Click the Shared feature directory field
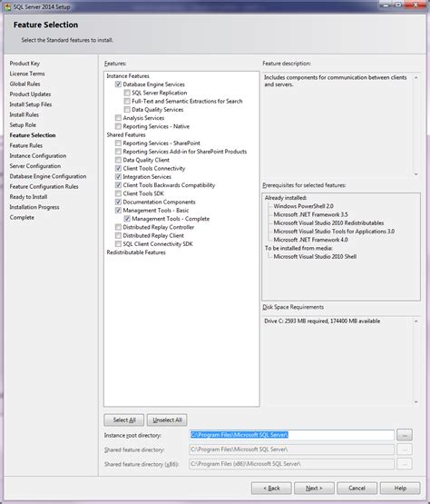The height and width of the screenshot is (504, 430). pyautogui.click(x=291, y=450)
